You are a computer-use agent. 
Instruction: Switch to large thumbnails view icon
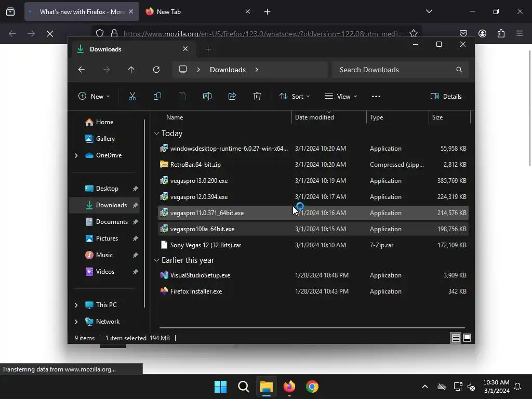467,338
